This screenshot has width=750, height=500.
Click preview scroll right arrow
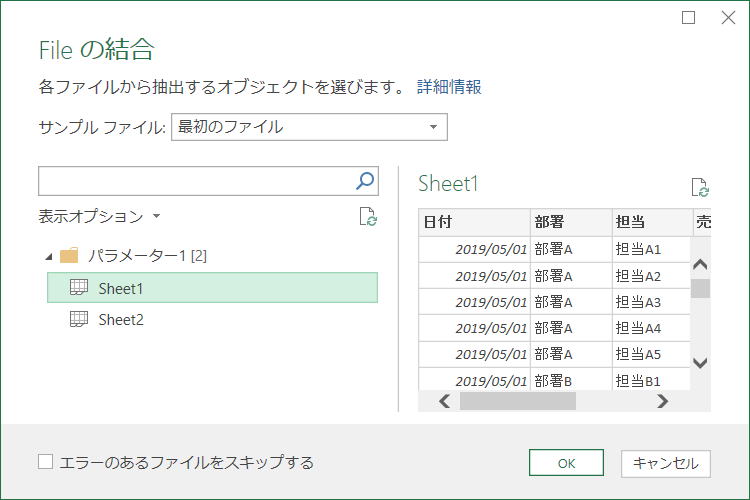(662, 401)
